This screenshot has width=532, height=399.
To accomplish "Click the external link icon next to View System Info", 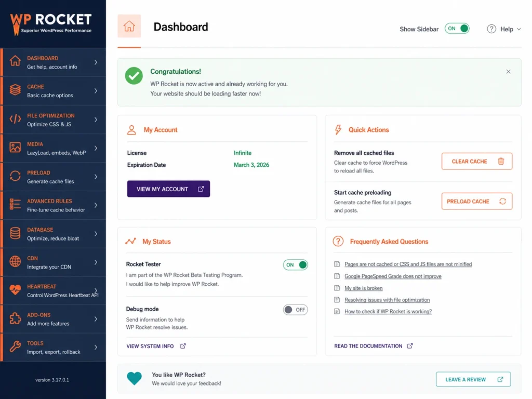I will pyautogui.click(x=183, y=346).
